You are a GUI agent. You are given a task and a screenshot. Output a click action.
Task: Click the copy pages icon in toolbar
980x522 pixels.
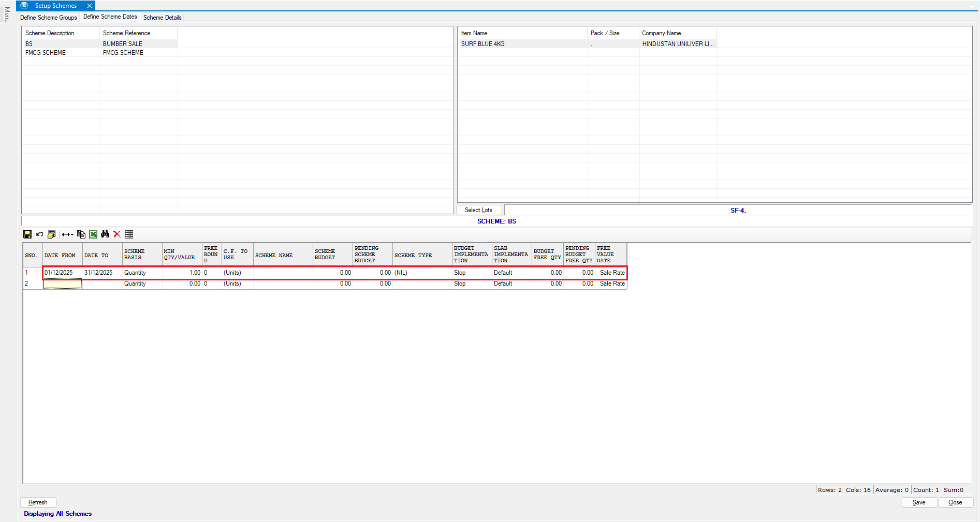[81, 234]
